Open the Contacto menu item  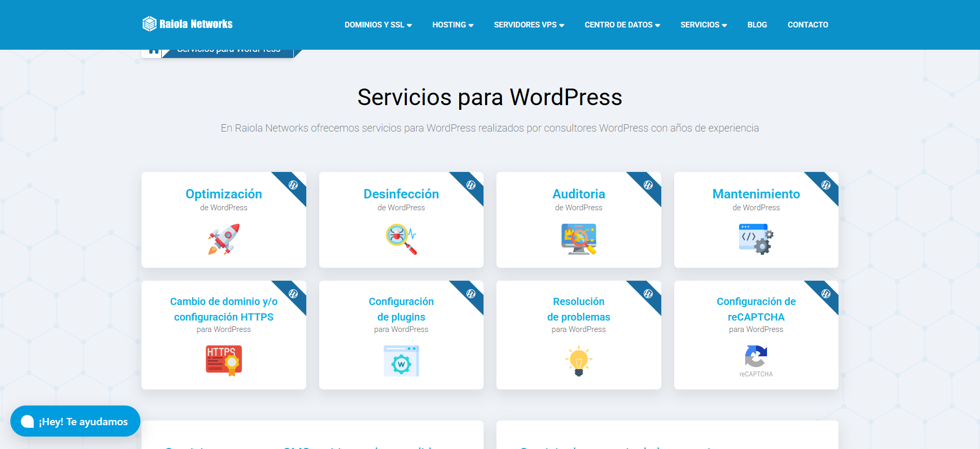807,25
